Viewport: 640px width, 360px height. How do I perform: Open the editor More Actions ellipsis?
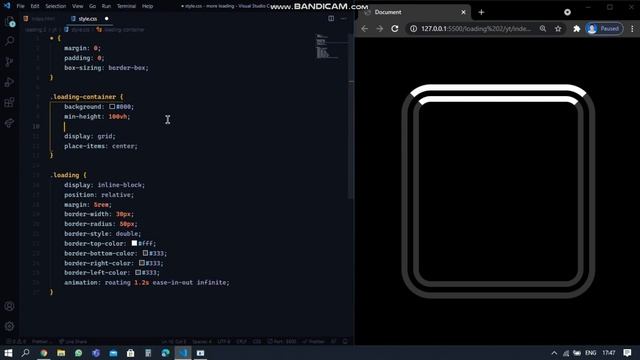point(344,18)
